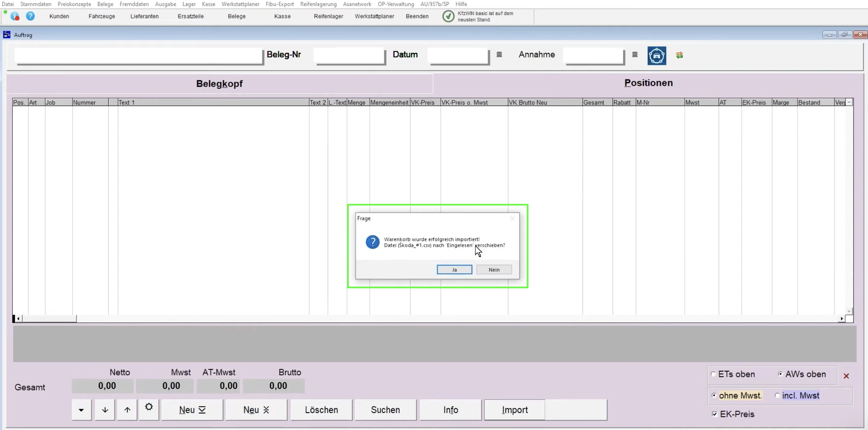This screenshot has height=430, width=868.
Task: Open the Stammdaten menu
Action: tap(36, 4)
